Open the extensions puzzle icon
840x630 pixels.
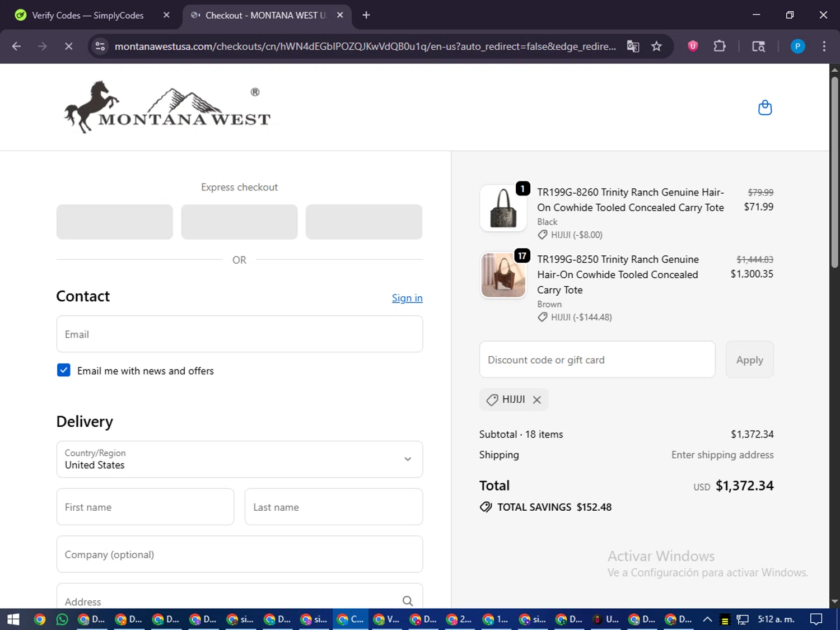(x=720, y=46)
